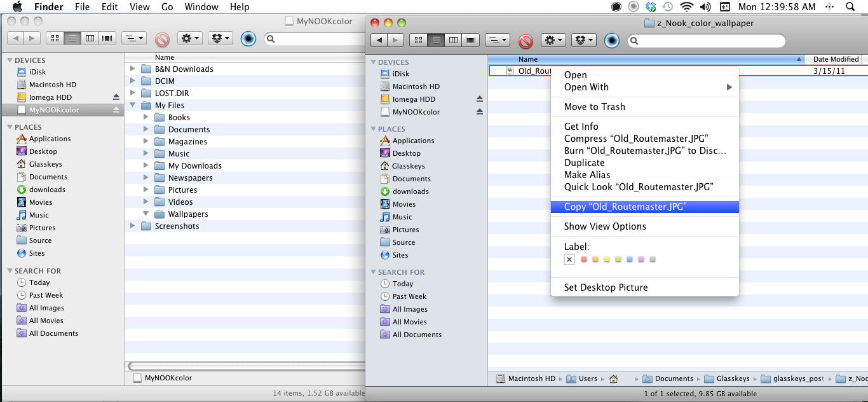The image size is (868, 402).
Task: Click the red delete icon in z_Nook_color_wallpaper toolbar
Action: pos(525,41)
